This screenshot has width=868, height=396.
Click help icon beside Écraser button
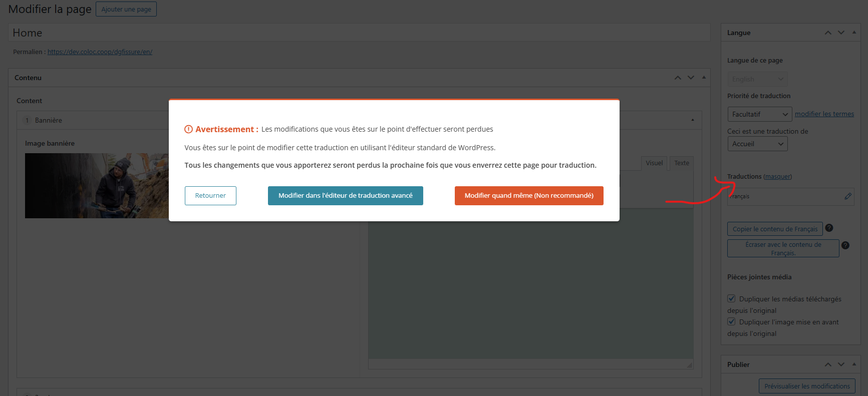[845, 245]
